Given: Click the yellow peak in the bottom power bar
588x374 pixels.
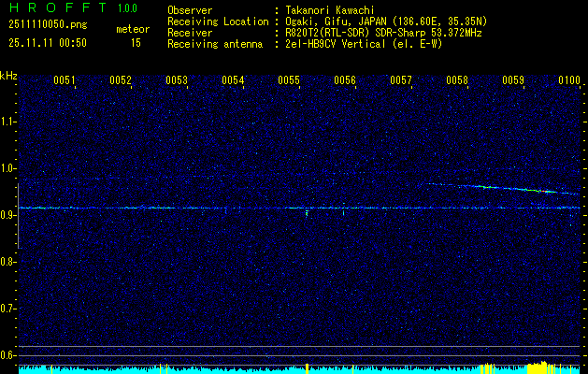Looking at the screenshot, I should pyautogui.click(x=536, y=366).
